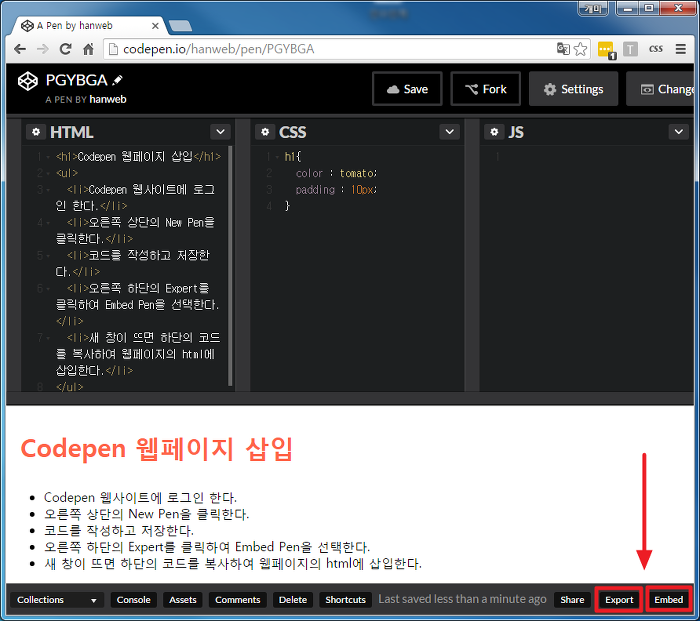Collapse fold arrow at CSS line 1

click(x=277, y=157)
